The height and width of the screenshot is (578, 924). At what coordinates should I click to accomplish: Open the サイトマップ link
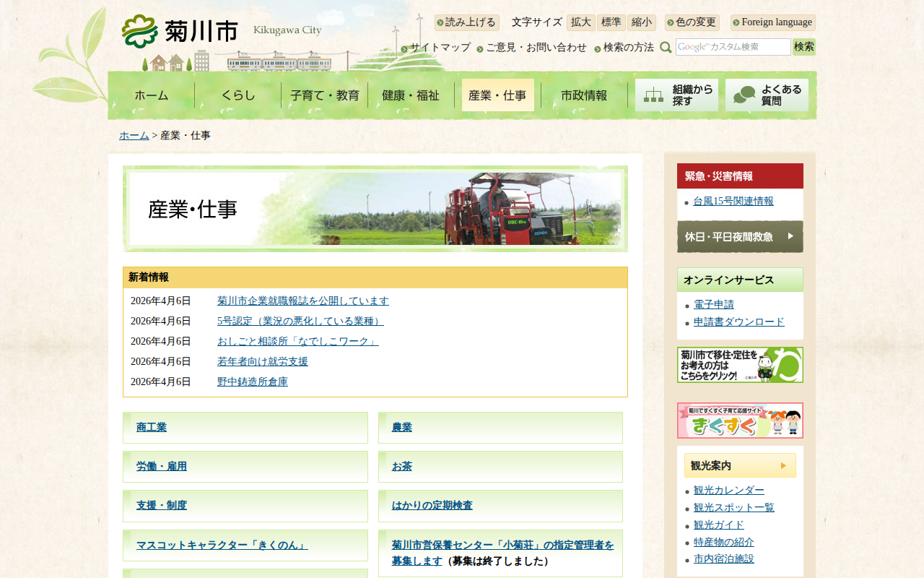click(440, 48)
